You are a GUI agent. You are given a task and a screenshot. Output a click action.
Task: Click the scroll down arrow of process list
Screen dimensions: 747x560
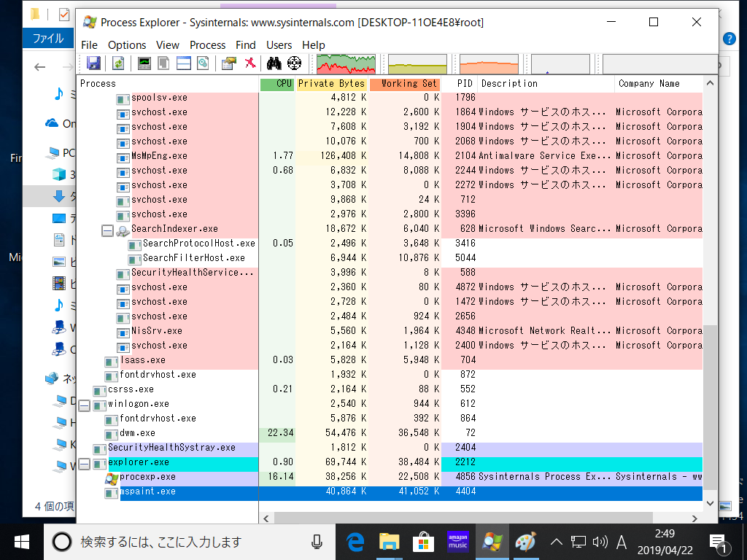710,503
